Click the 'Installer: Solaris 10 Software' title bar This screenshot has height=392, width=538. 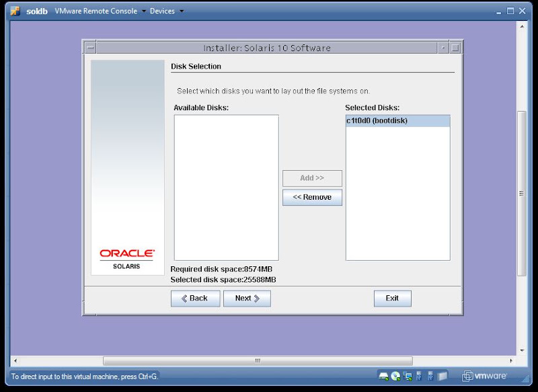pos(267,48)
